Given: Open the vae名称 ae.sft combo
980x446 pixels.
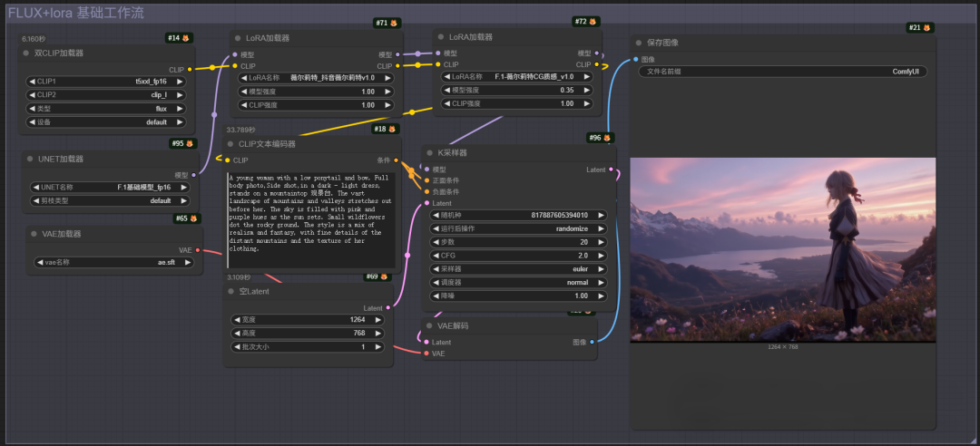Looking at the screenshot, I should pyautogui.click(x=113, y=262).
